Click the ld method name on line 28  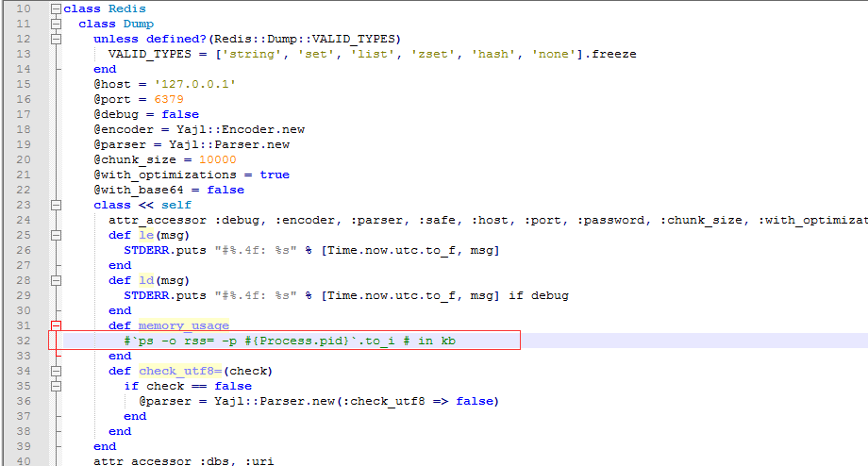click(146, 280)
